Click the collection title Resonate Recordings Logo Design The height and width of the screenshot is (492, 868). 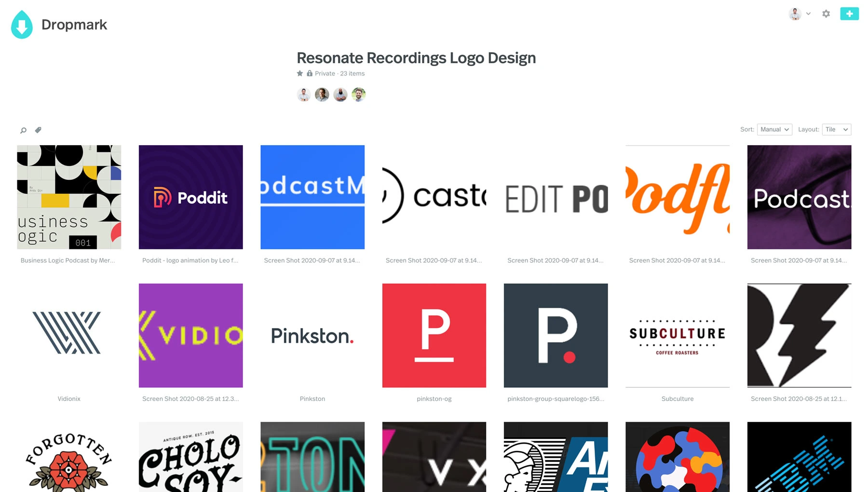416,58
